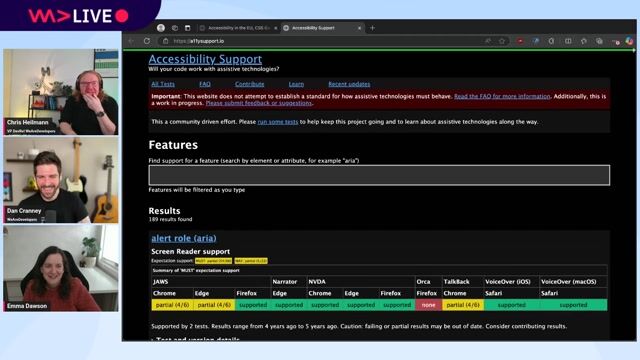Close the Accessibility Support tab
Image resolution: width=640 pixels, height=360 pixels.
(x=359, y=28)
